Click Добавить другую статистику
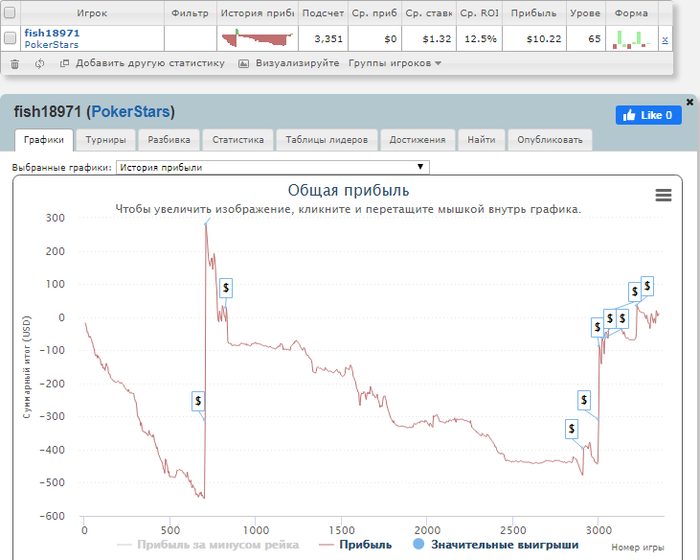700x560 pixels. (x=150, y=63)
